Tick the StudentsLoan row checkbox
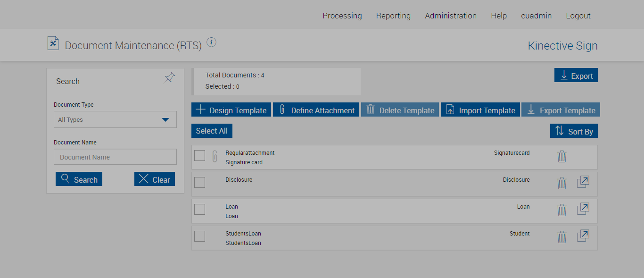644x278 pixels. [200, 236]
